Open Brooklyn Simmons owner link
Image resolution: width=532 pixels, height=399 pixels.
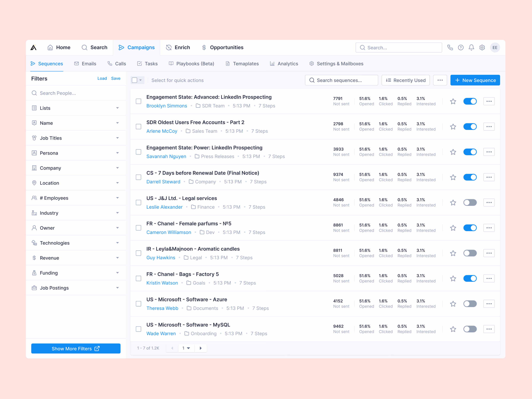coord(167,106)
